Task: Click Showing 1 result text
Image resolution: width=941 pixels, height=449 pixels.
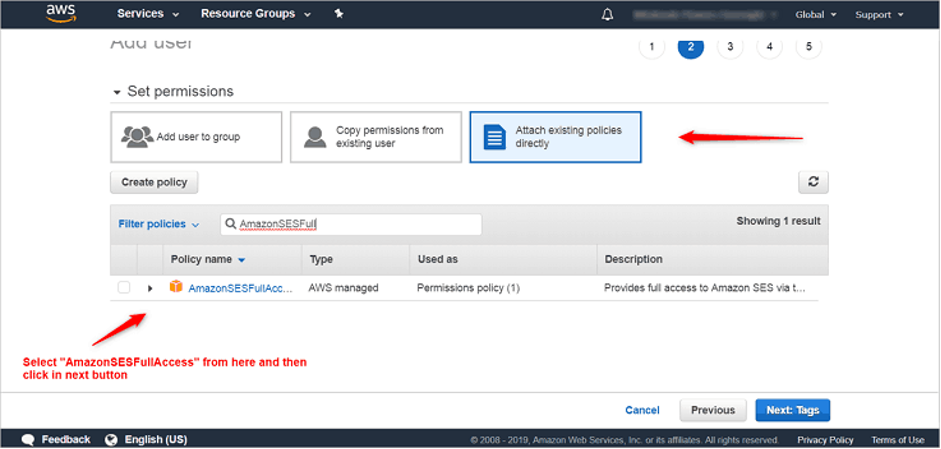Action: [x=778, y=221]
